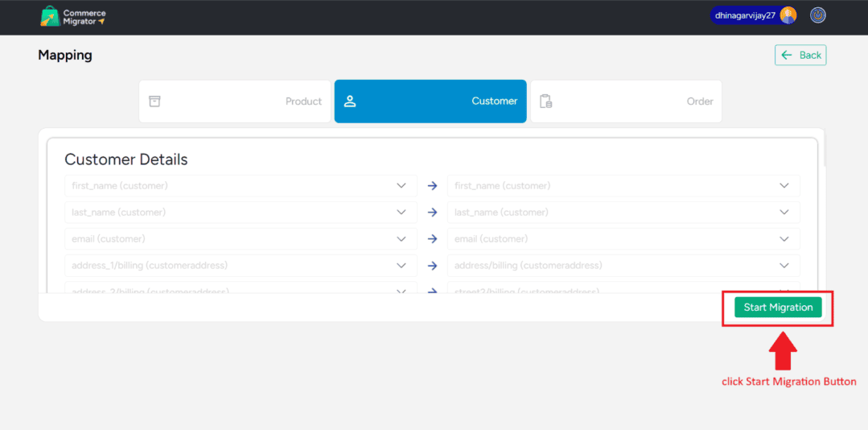Click the power icon in top-right header
This screenshot has height=430, width=868.
(x=817, y=15)
